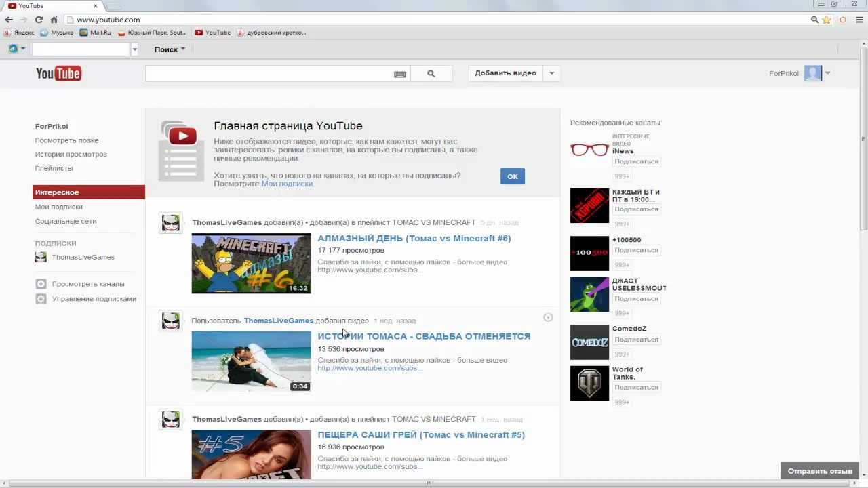Open the Chrome menu icon
The image size is (868, 488).
coord(859,20)
